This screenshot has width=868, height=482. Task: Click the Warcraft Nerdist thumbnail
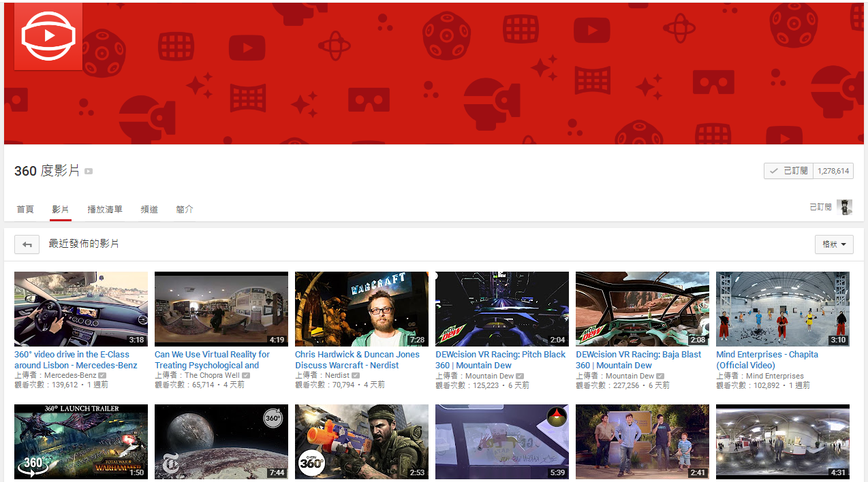[362, 309]
